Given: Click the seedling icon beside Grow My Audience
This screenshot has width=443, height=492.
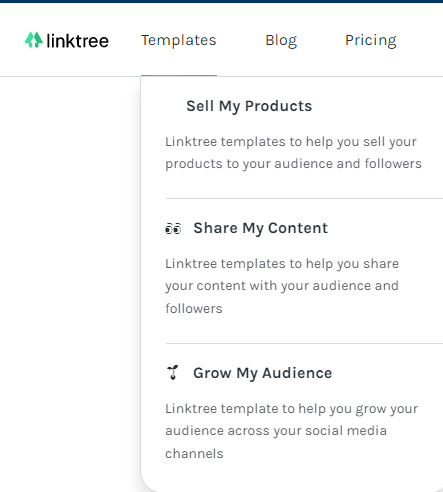Looking at the screenshot, I should coord(173,373).
